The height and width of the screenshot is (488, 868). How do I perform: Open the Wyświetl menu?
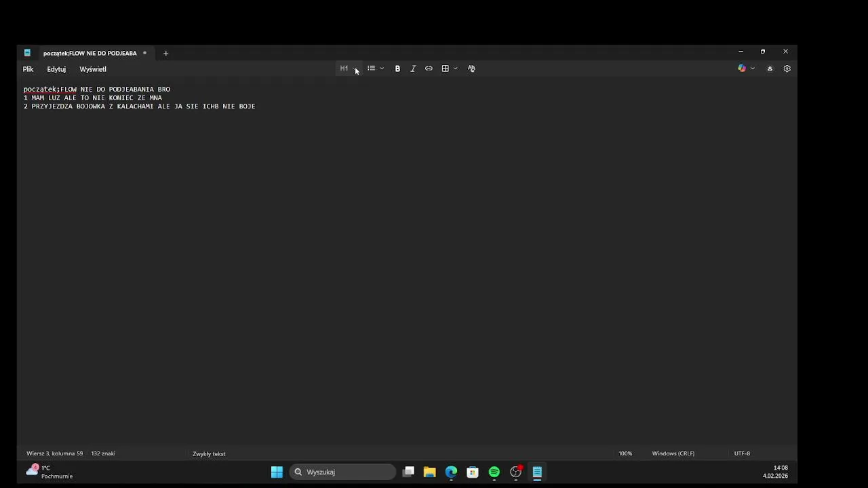[x=93, y=69]
